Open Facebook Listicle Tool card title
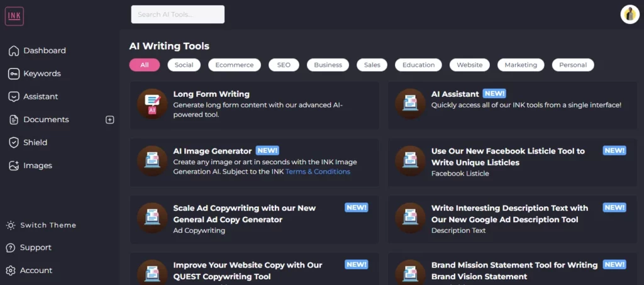This screenshot has width=644, height=285. (508, 157)
